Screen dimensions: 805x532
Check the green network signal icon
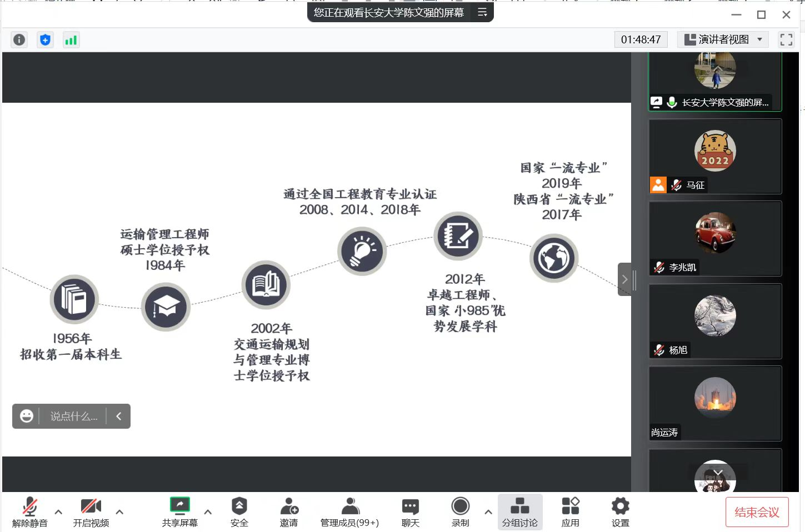[x=71, y=40]
